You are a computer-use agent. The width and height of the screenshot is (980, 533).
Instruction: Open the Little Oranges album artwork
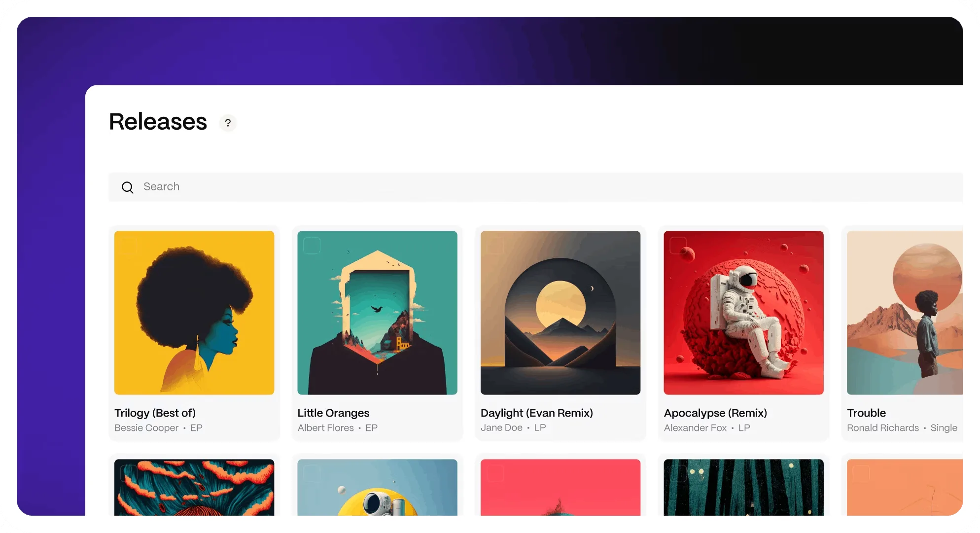(378, 313)
